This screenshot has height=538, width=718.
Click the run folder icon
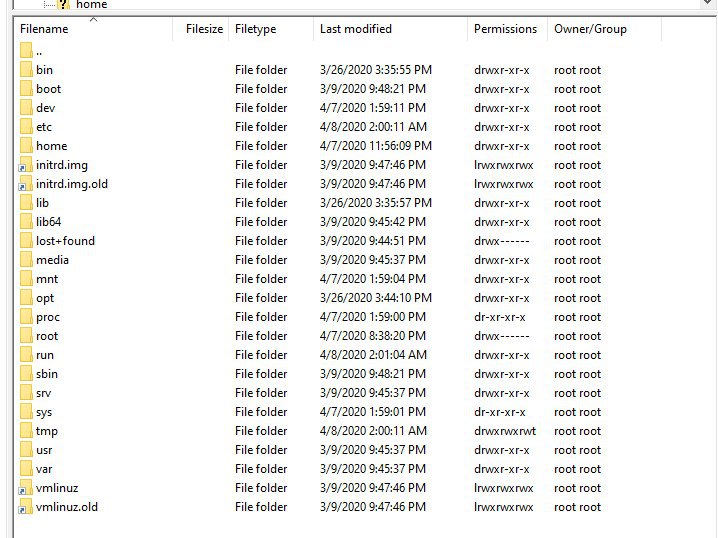(x=26, y=355)
